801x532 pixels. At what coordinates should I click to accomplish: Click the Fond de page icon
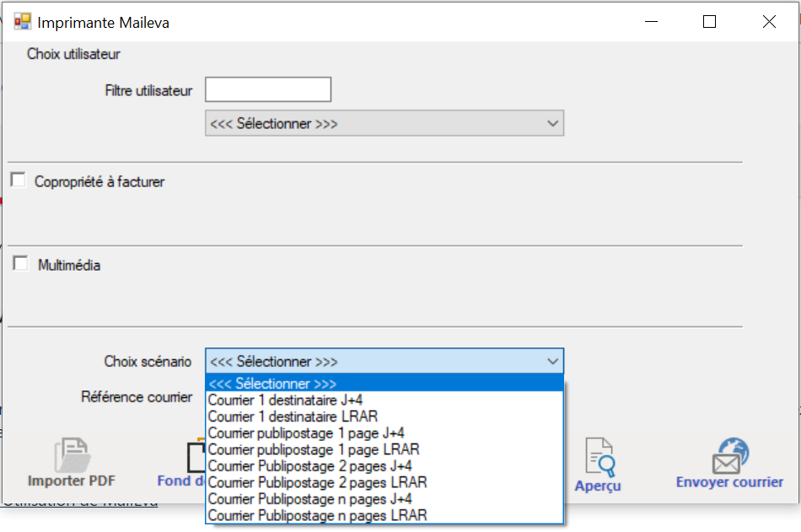(196, 456)
